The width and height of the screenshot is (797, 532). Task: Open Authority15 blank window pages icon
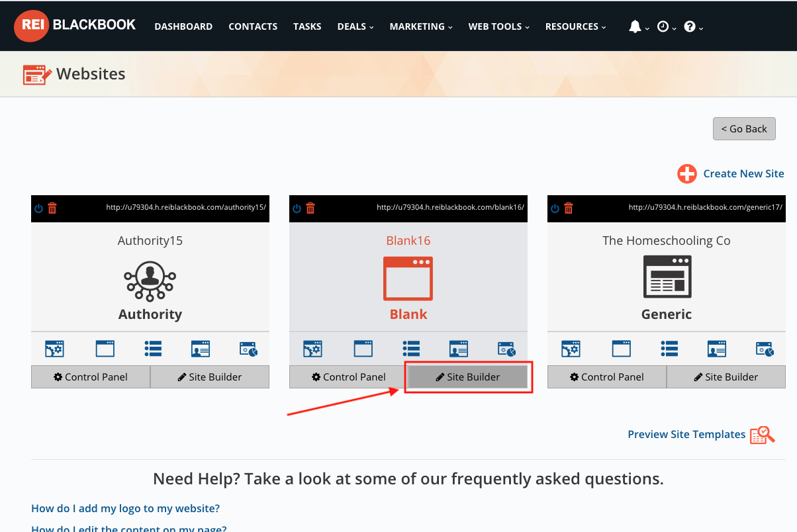coord(105,349)
